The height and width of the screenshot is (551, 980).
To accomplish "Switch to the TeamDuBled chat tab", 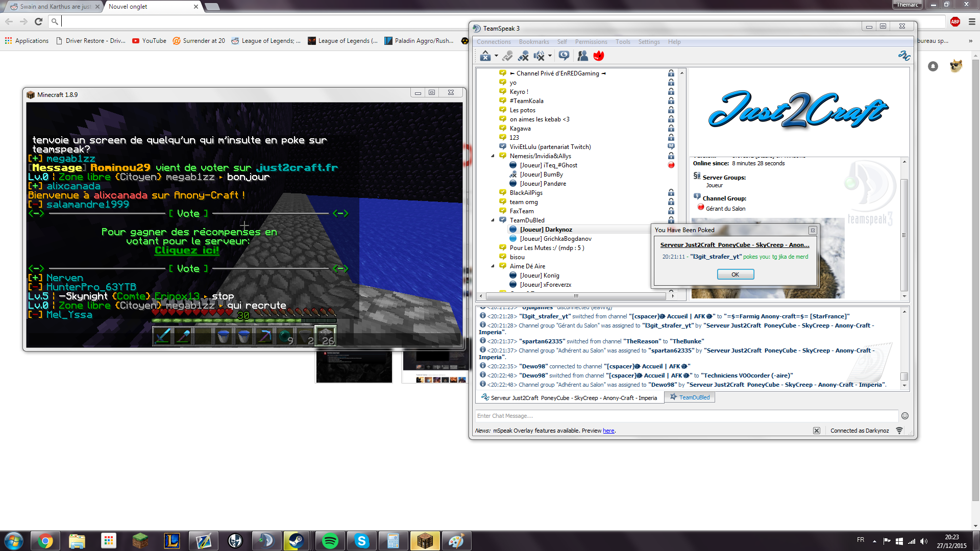I will click(690, 397).
